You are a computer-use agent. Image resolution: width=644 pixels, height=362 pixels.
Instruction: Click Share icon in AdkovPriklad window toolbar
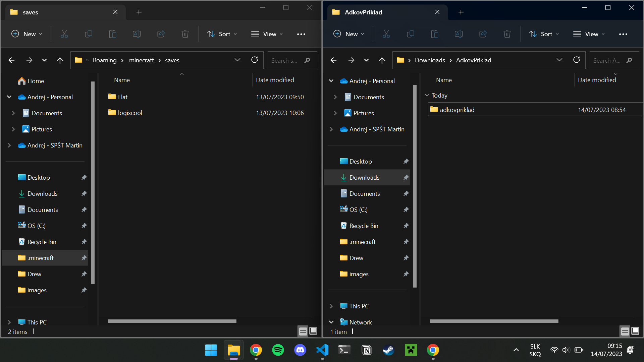coord(483,34)
